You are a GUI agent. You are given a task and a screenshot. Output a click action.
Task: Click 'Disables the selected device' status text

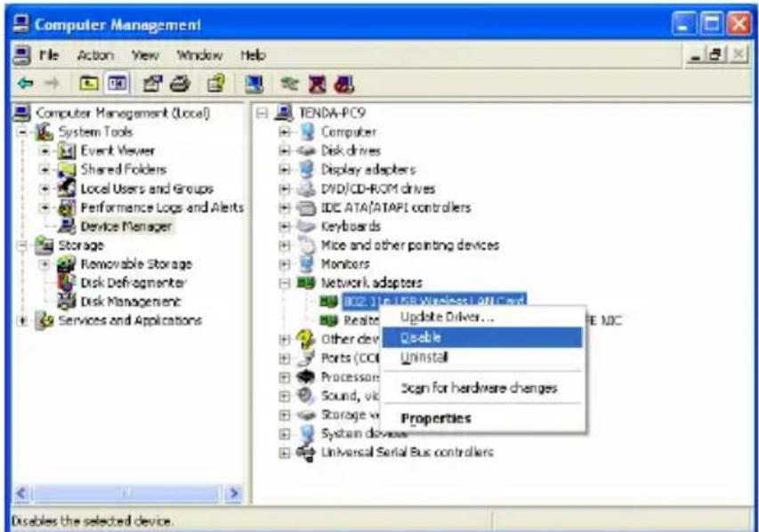pyautogui.click(x=92, y=521)
